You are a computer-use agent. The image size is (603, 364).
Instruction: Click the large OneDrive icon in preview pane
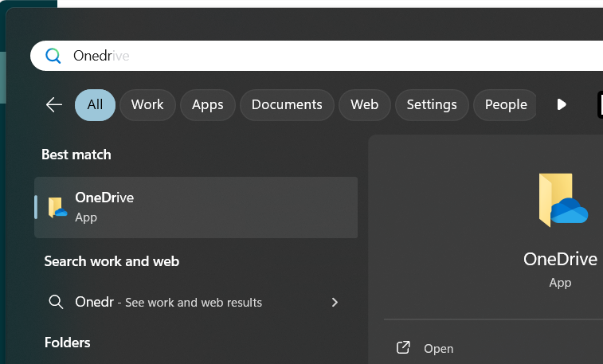click(562, 200)
